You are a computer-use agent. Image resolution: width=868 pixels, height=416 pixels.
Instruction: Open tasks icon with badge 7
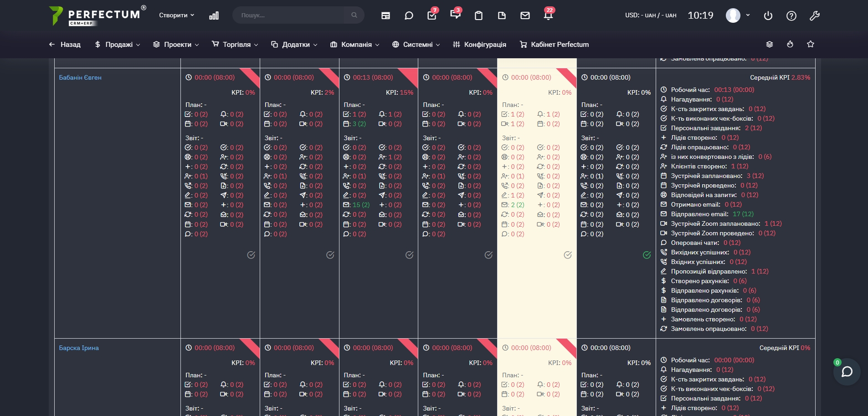(x=432, y=15)
